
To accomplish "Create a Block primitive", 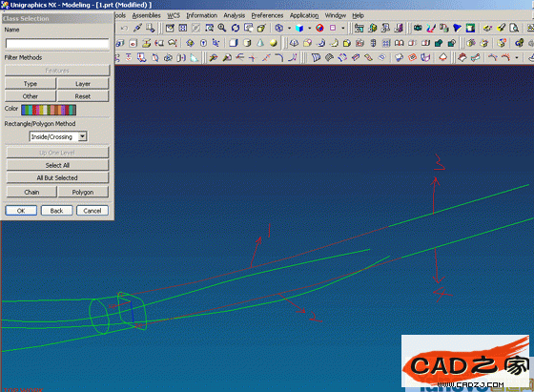I will pos(234,43).
